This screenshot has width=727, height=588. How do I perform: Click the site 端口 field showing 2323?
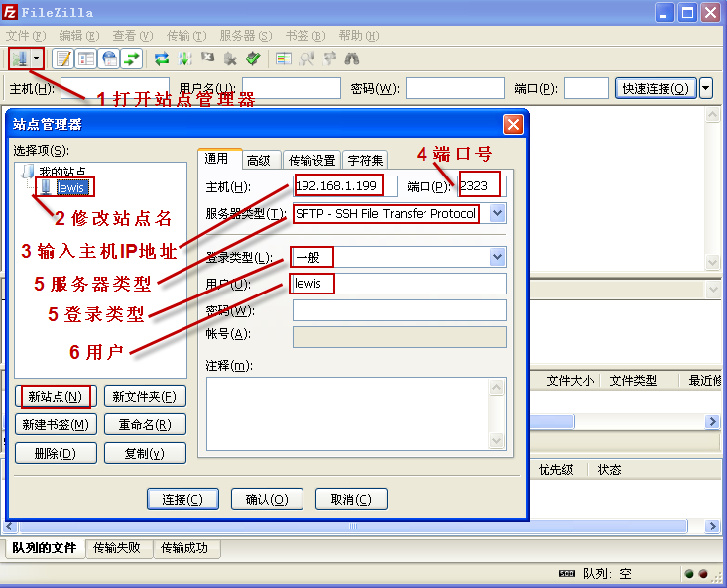point(481,186)
